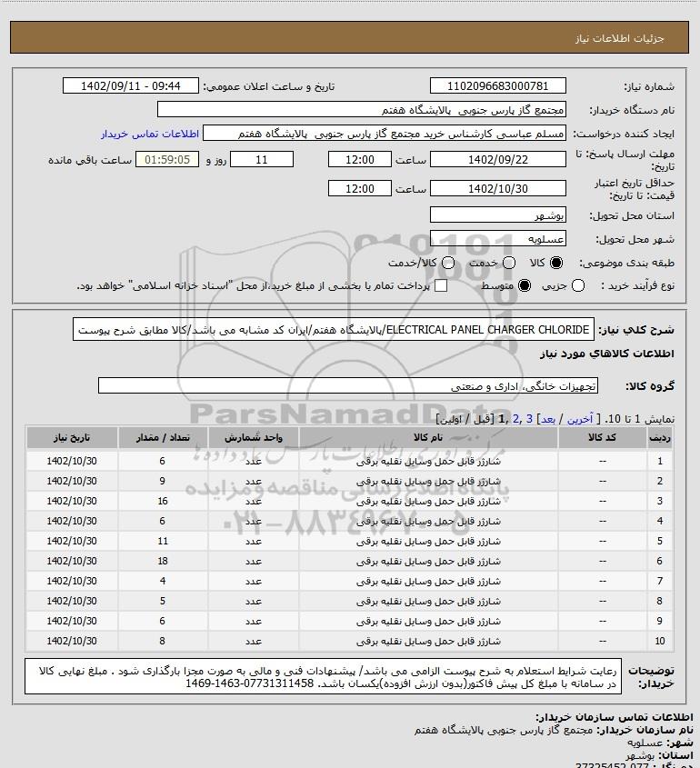Click the price validity date 1402/10/30 field

point(497,188)
